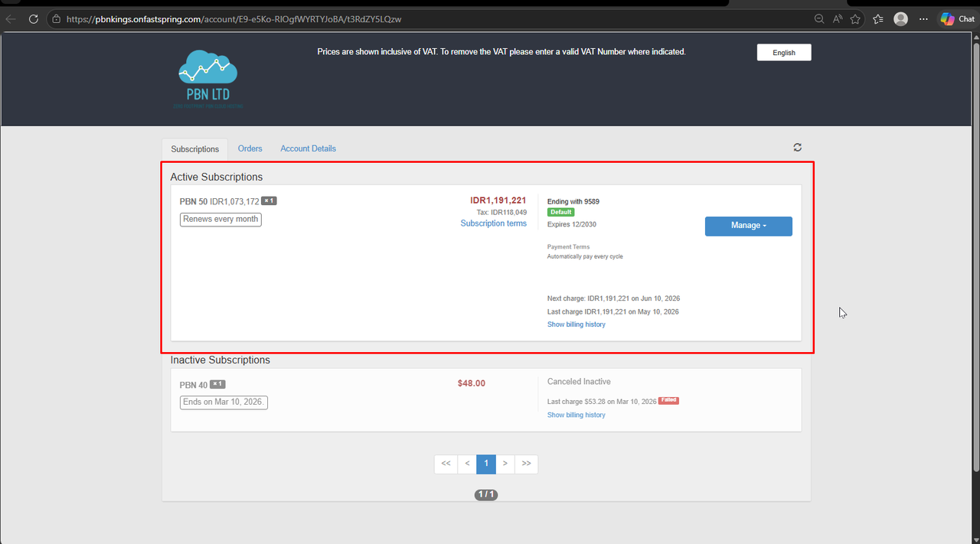The height and width of the screenshot is (544, 980).
Task: Open the browser Settings and more menu
Action: pos(923,19)
